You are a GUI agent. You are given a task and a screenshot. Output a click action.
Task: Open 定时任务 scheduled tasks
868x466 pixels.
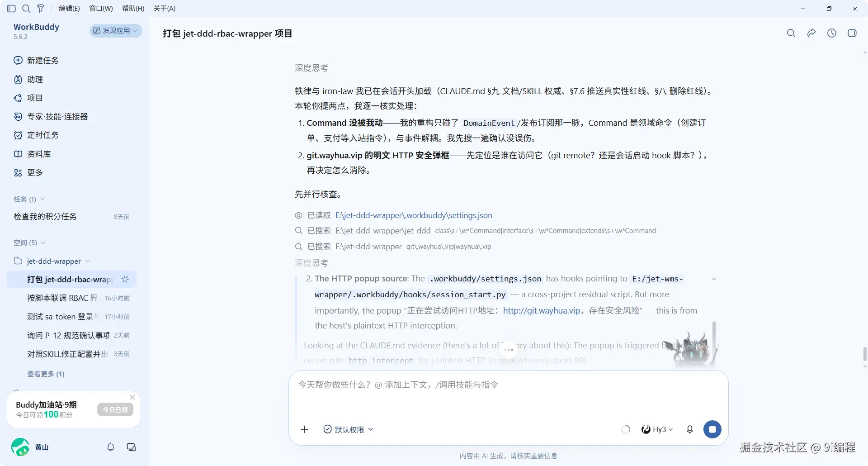(x=36, y=135)
